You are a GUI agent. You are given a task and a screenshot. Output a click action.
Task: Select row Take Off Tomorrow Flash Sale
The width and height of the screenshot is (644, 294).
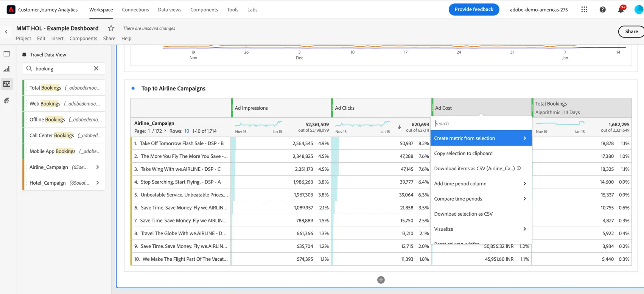(x=182, y=143)
